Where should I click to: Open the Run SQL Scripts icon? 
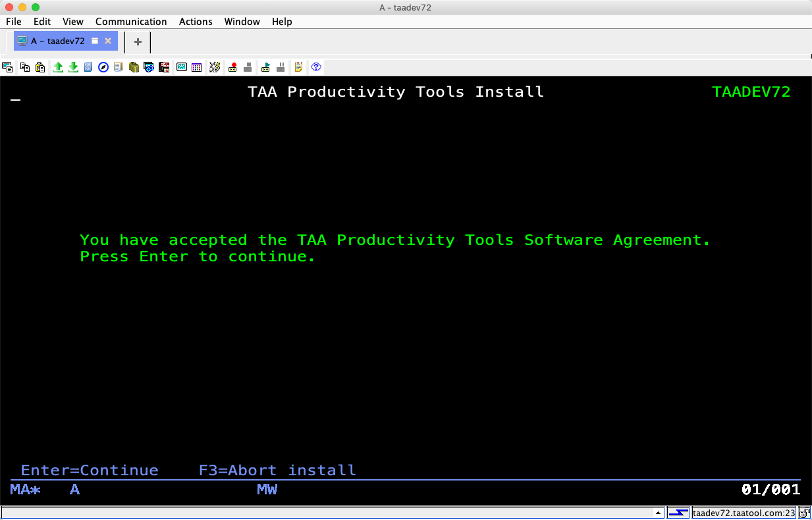[164, 67]
